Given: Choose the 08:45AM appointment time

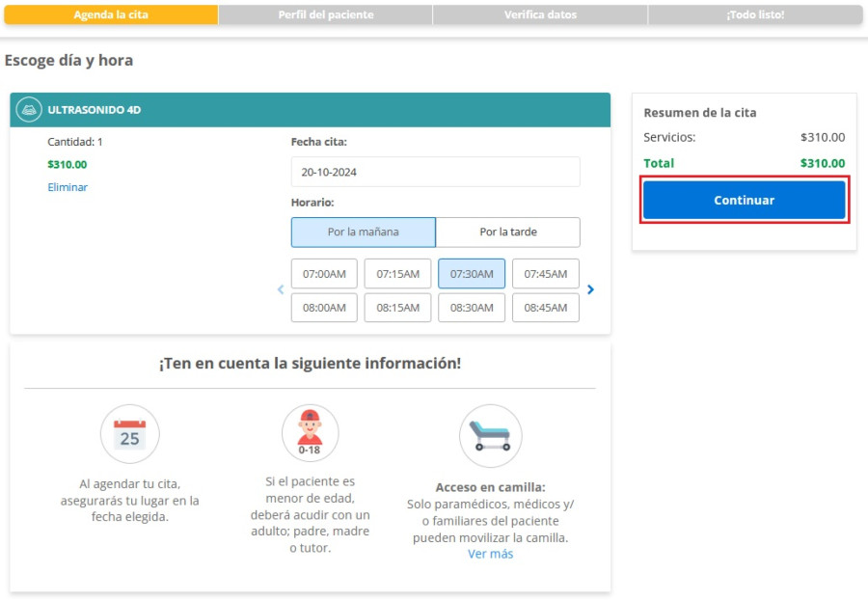Looking at the screenshot, I should click(545, 308).
